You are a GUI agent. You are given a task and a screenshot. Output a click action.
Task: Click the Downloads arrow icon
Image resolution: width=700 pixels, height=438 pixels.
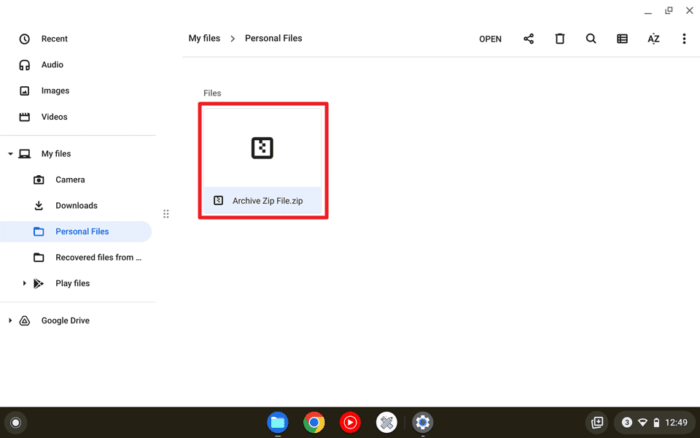tap(39, 205)
